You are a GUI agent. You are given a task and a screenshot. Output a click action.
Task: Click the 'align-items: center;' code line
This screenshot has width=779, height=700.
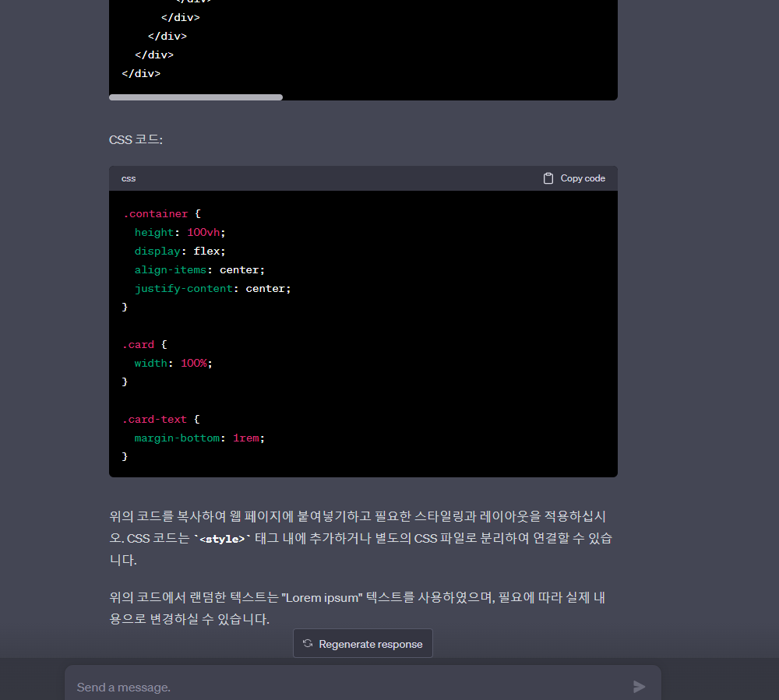coord(199,270)
